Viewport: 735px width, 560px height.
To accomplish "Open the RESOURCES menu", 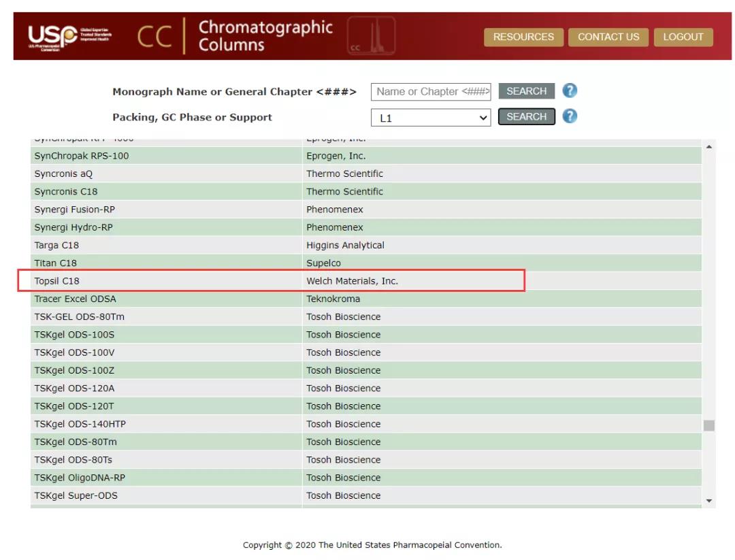I will point(523,37).
